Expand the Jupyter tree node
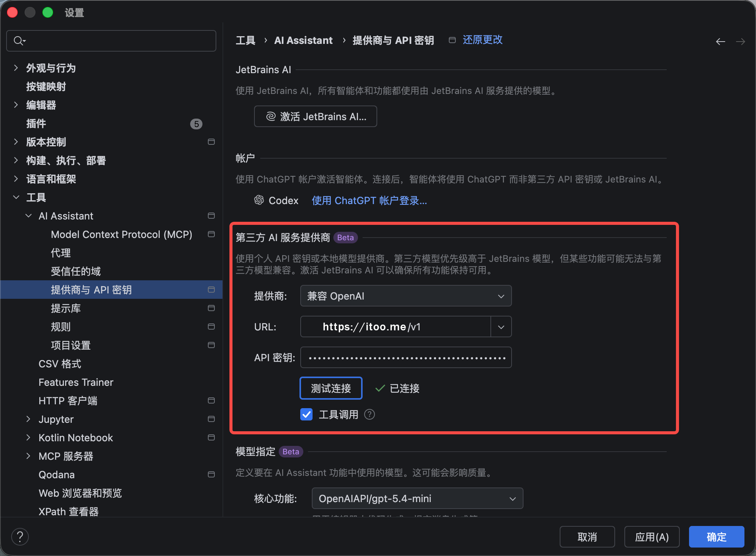The height and width of the screenshot is (556, 756). (28, 419)
